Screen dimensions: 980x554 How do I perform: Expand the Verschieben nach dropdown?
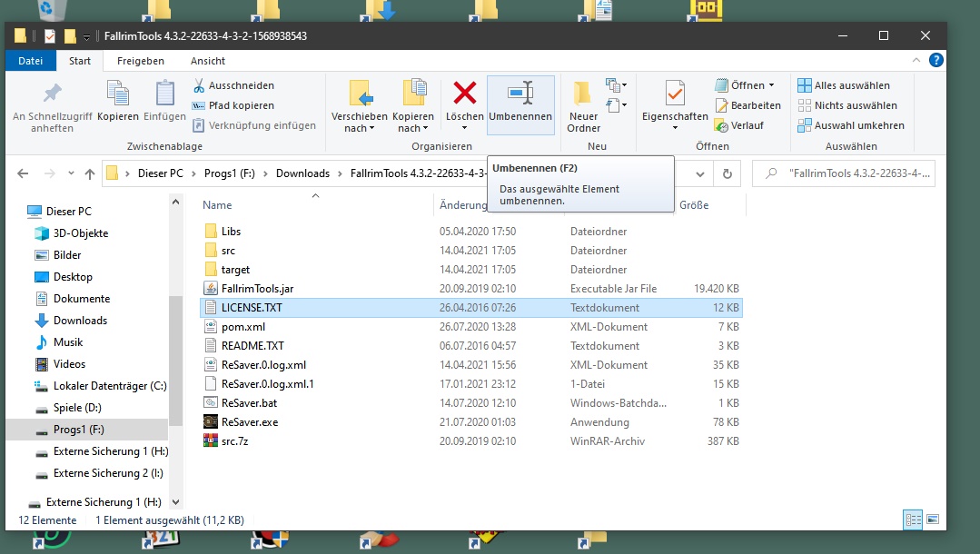click(x=360, y=128)
